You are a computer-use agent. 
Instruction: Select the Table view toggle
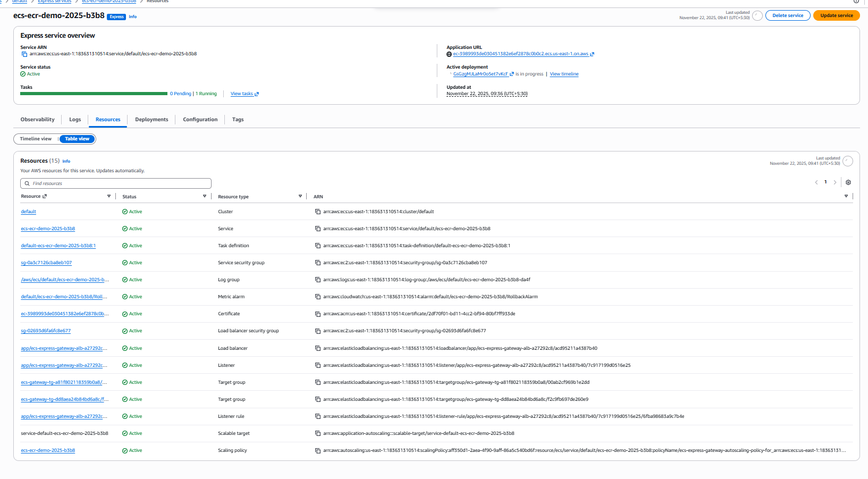tap(77, 139)
